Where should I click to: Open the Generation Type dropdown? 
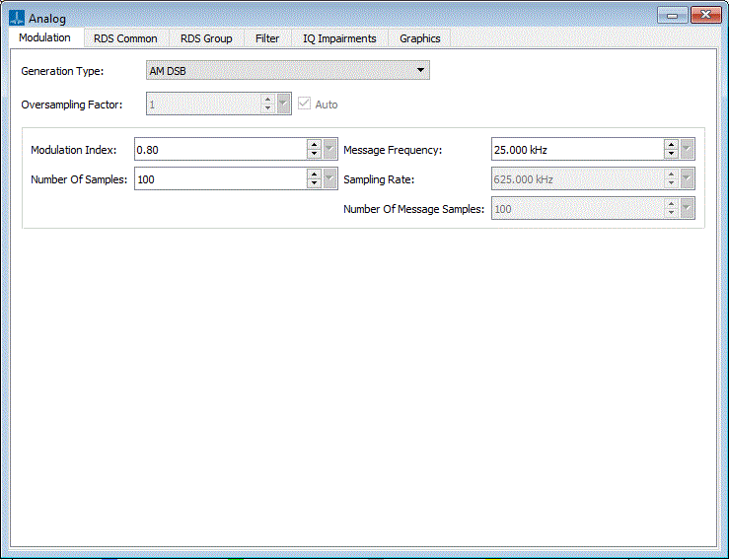coord(281,71)
